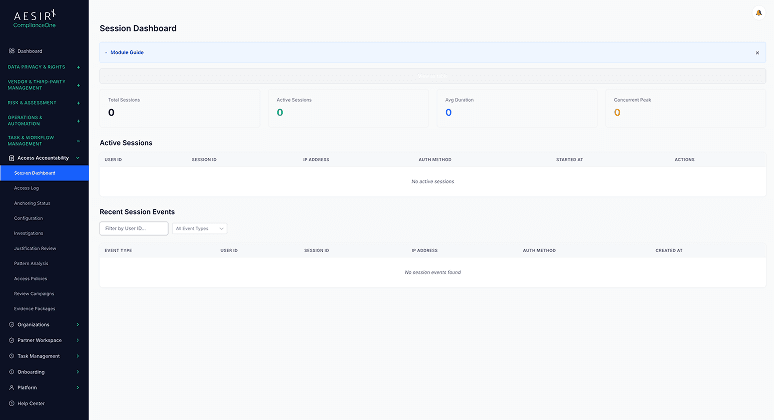Click the Actions column header
This screenshot has width=774, height=420.
tap(684, 160)
